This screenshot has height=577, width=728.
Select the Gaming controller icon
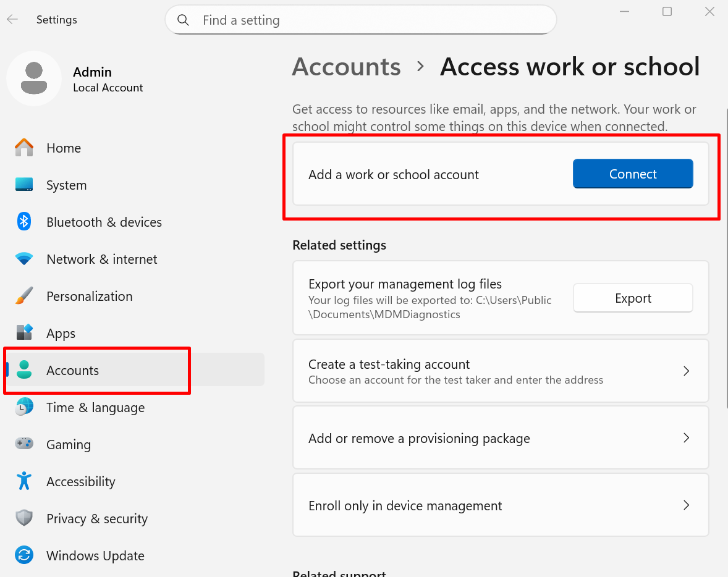click(24, 444)
